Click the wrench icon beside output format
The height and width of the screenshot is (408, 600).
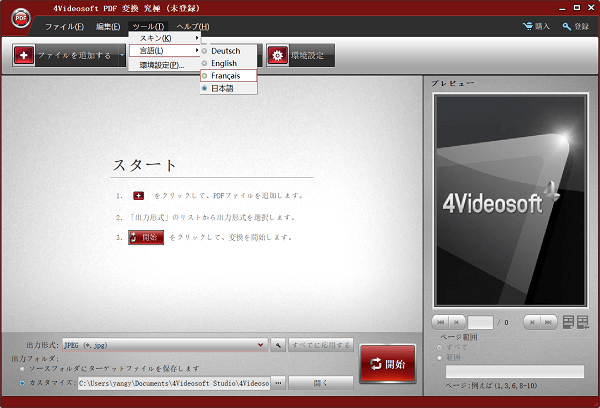point(278,345)
